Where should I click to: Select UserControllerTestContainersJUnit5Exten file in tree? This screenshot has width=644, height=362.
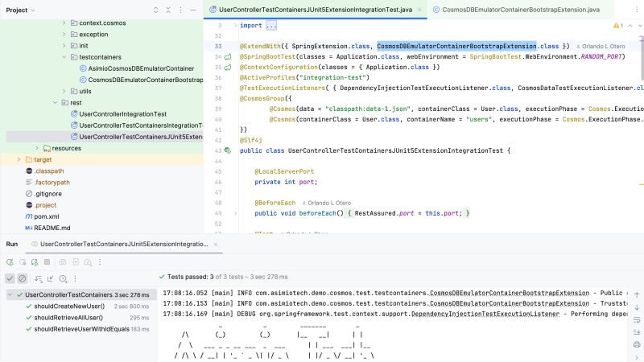pos(137,137)
